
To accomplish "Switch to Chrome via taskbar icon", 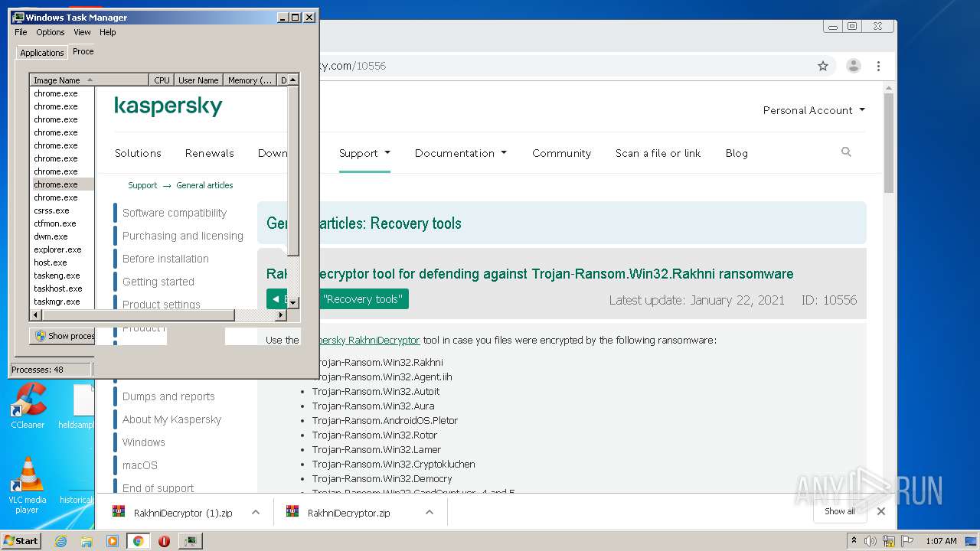I will (x=138, y=541).
